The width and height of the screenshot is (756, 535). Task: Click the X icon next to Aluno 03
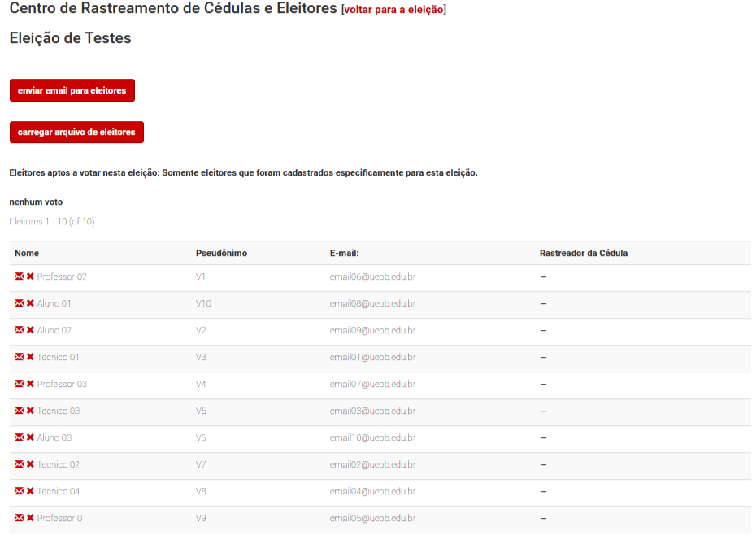30,437
